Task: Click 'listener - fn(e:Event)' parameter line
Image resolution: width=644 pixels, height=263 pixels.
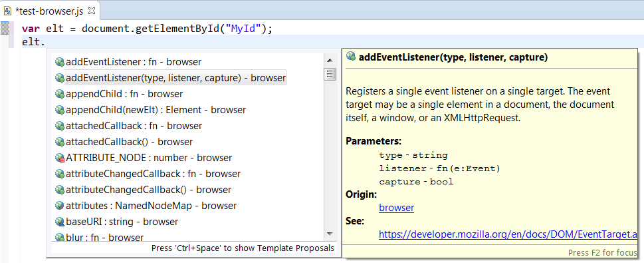Action: [439, 168]
